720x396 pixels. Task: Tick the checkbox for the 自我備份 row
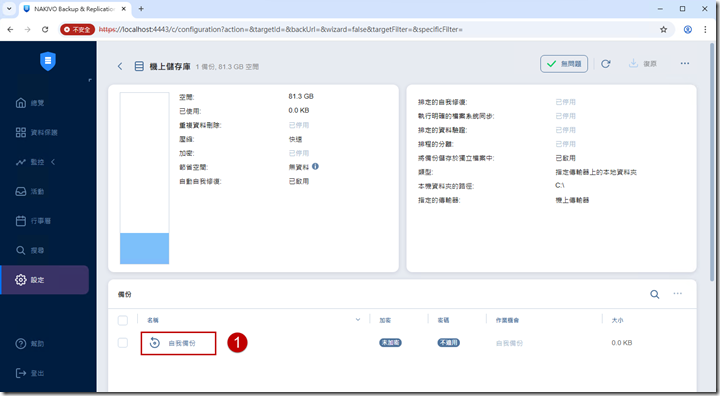(123, 343)
